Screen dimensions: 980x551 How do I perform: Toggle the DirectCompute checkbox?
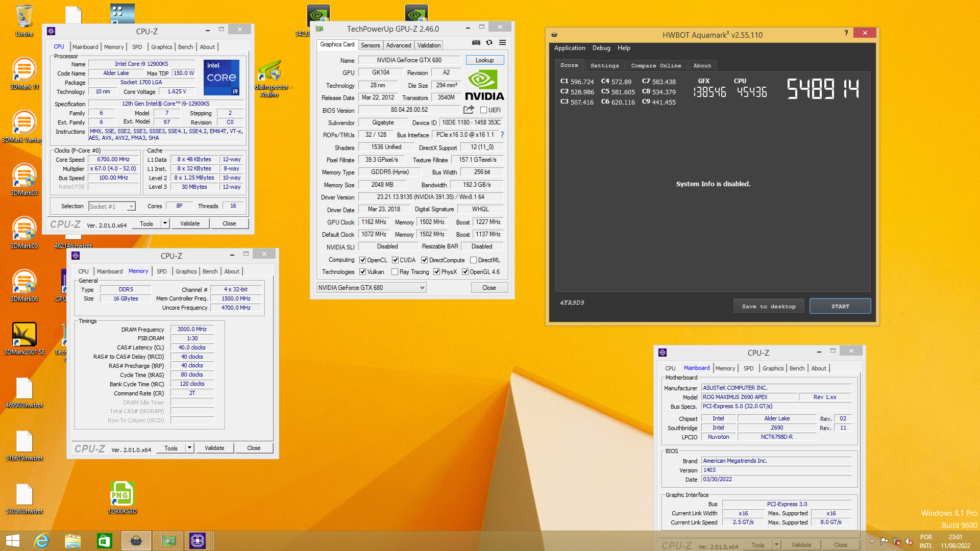424,260
